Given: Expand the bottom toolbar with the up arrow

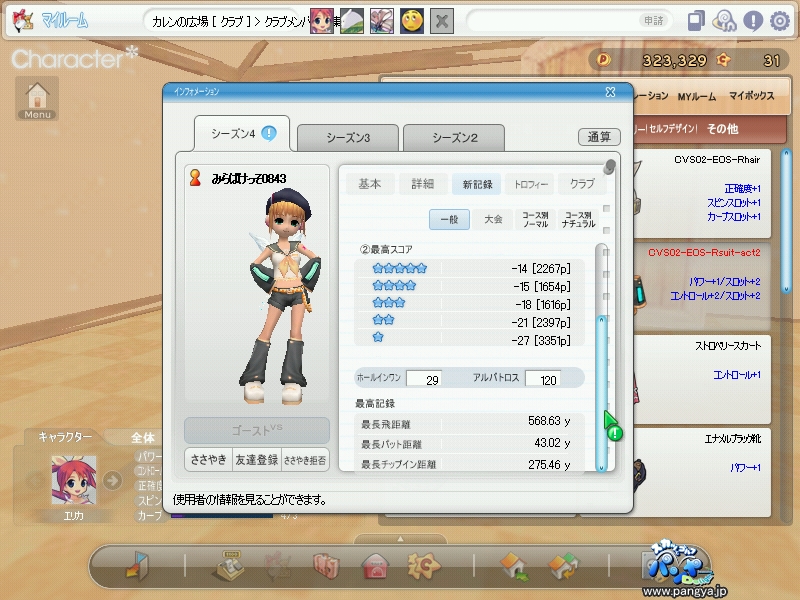Looking at the screenshot, I should click(401, 539).
